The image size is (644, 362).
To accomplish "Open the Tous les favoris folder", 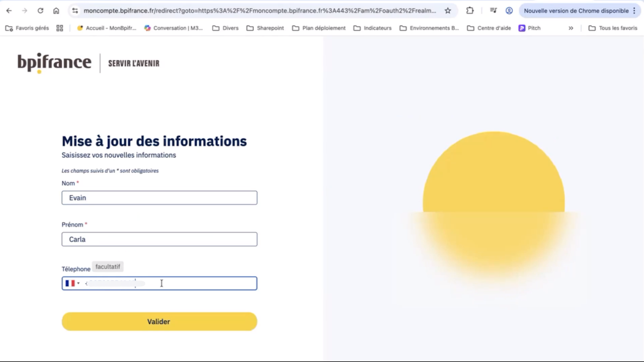I will [613, 28].
